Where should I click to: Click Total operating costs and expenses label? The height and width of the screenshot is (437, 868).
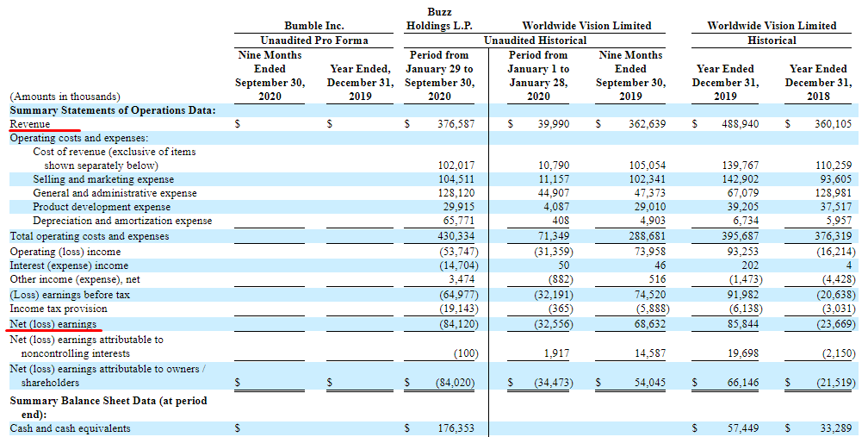click(90, 236)
